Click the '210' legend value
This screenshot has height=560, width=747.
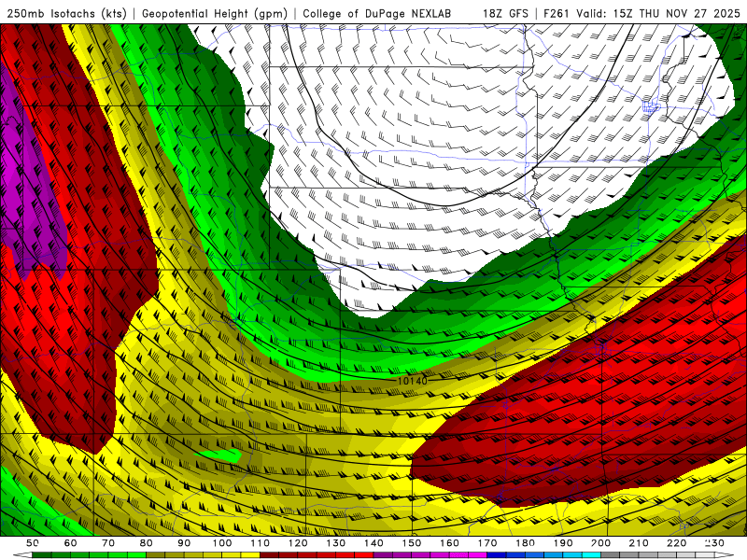click(639, 543)
